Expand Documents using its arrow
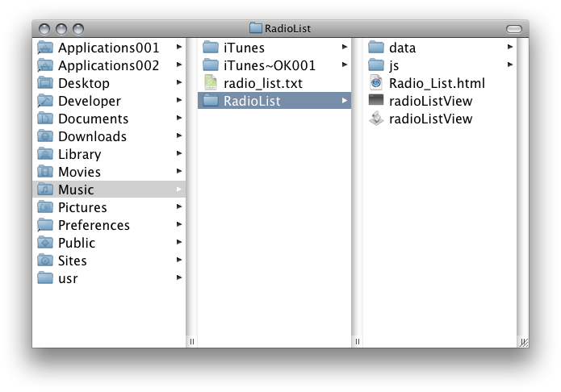 179,118
